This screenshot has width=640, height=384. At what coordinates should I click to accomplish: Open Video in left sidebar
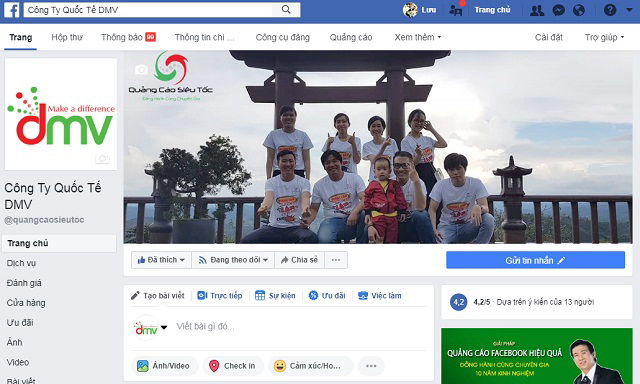point(18,362)
